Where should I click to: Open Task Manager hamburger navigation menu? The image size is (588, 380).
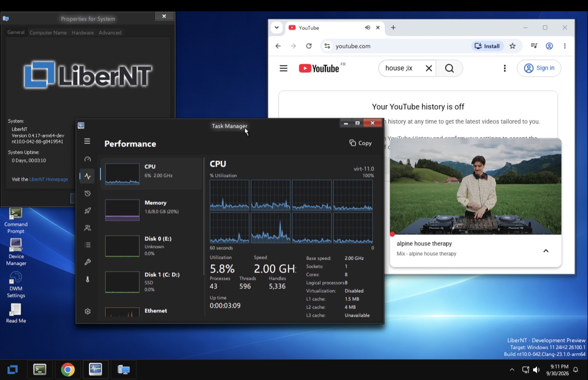click(87, 141)
